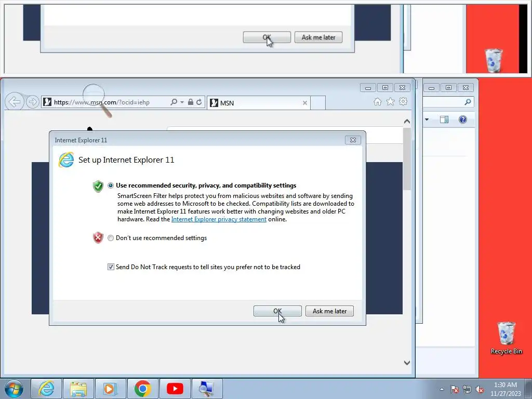Click the Internet Explorer back arrow
Image resolution: width=532 pixels, height=399 pixels.
[14, 102]
